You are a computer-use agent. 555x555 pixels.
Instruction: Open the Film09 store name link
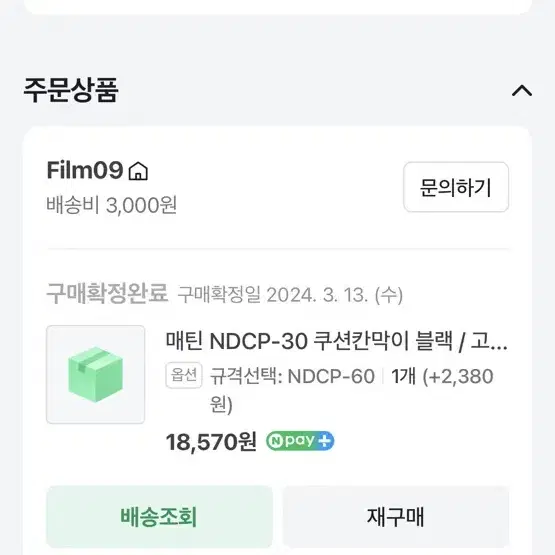point(85,170)
